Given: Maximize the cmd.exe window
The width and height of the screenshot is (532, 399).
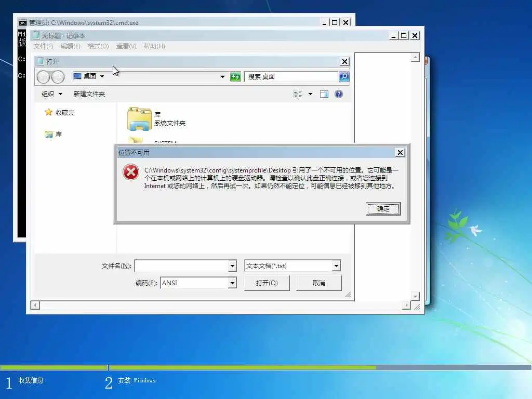Looking at the screenshot, I should (335, 23).
